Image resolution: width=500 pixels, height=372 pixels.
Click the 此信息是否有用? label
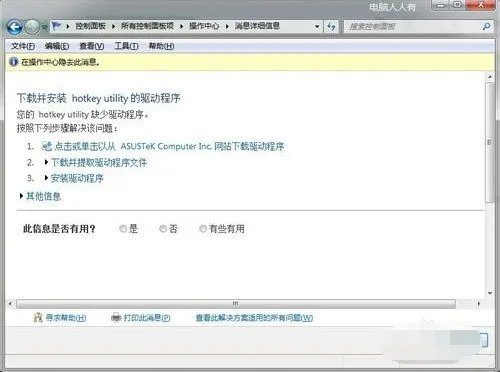pos(59,229)
